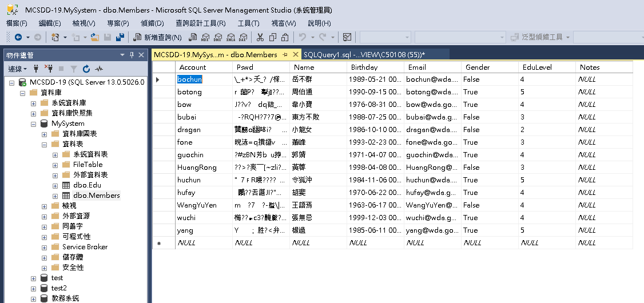Open the Navigate Backward history dropdown arrow
Screen dimensions: 644x303
click(x=28, y=37)
